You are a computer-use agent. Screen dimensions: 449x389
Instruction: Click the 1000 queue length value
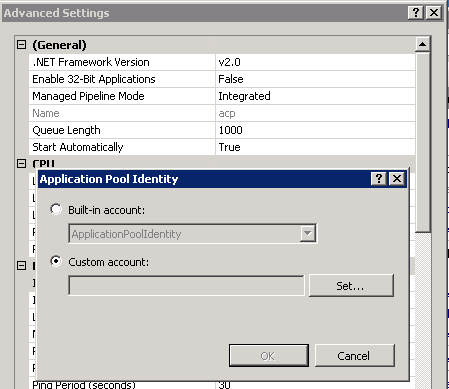315,130
